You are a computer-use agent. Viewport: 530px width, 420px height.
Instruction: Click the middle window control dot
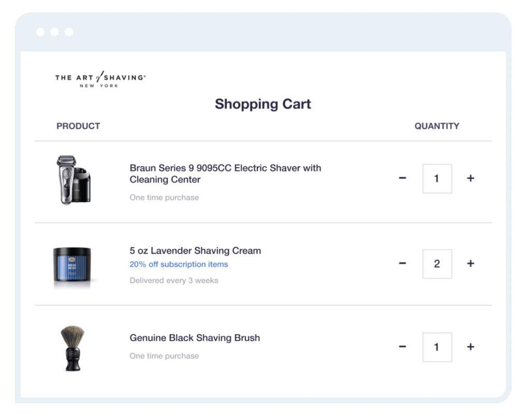[x=55, y=32]
